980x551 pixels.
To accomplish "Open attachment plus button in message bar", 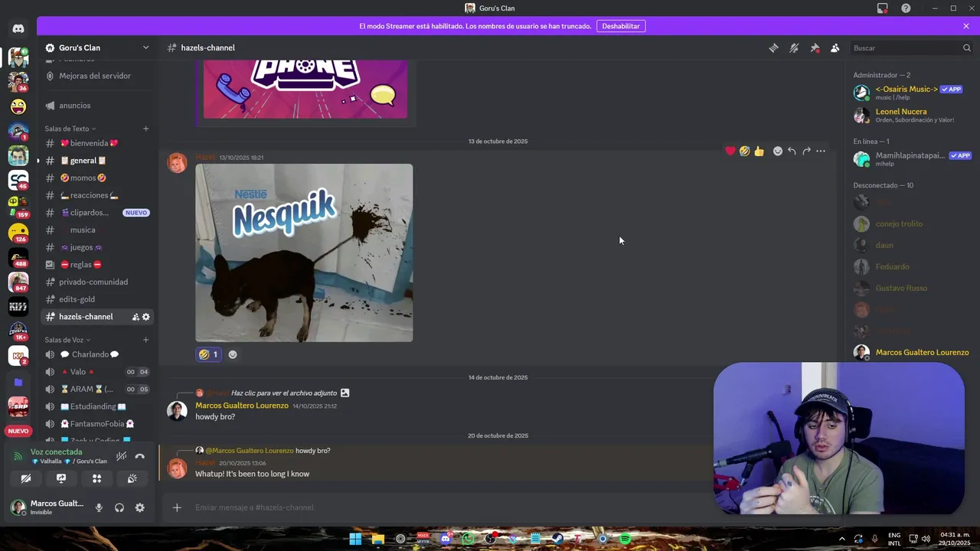I will coord(177,507).
